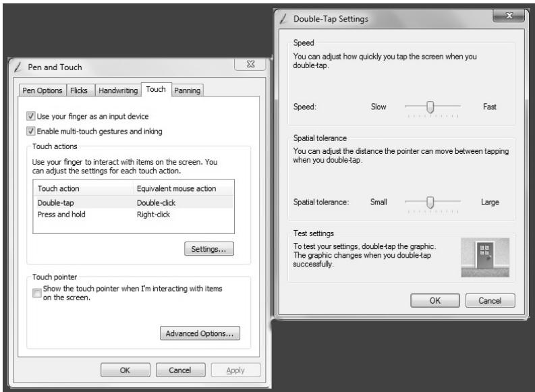Open the Panning tab
The image size is (535, 392).
click(x=188, y=90)
